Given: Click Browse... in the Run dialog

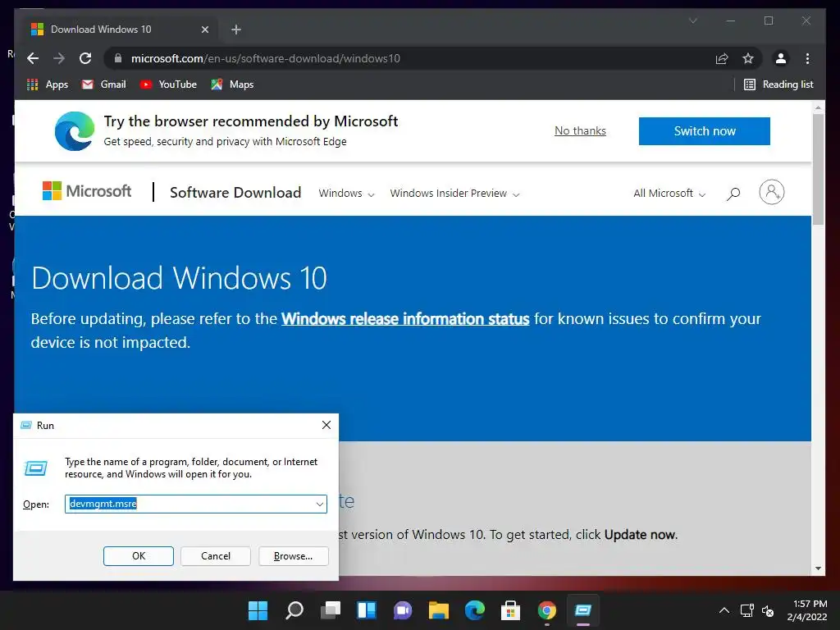Looking at the screenshot, I should pos(293,556).
